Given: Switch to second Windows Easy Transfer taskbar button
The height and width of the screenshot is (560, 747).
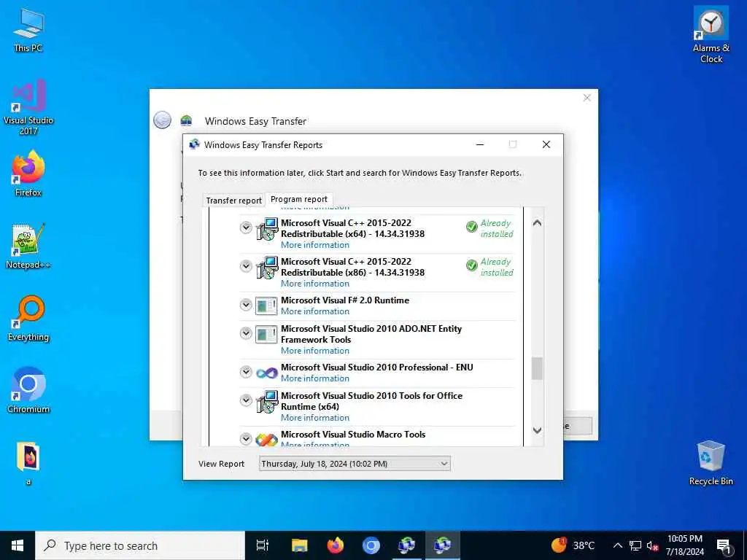Looking at the screenshot, I should coord(443,545).
